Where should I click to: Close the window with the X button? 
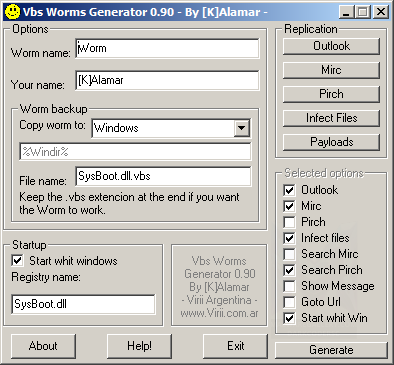click(x=380, y=12)
